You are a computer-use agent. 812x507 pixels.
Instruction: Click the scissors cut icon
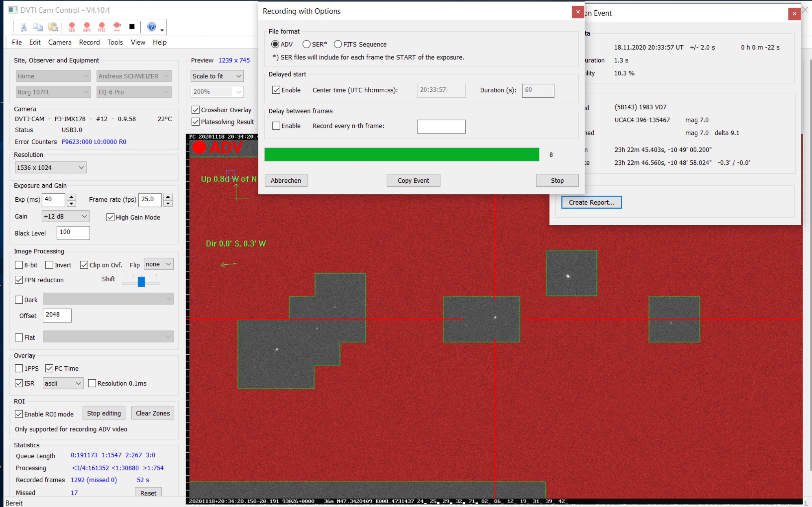[23, 27]
